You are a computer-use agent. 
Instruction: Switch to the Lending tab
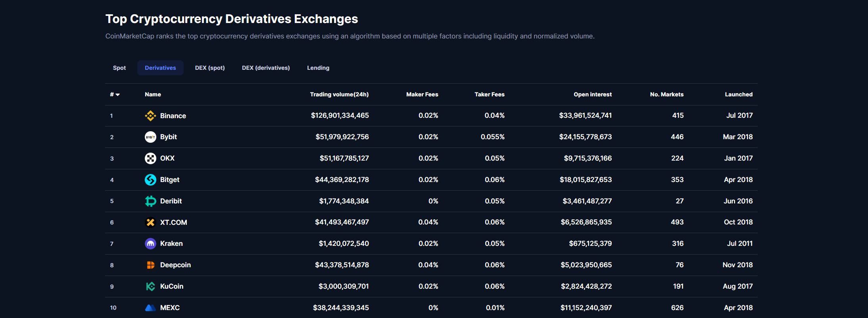(318, 68)
